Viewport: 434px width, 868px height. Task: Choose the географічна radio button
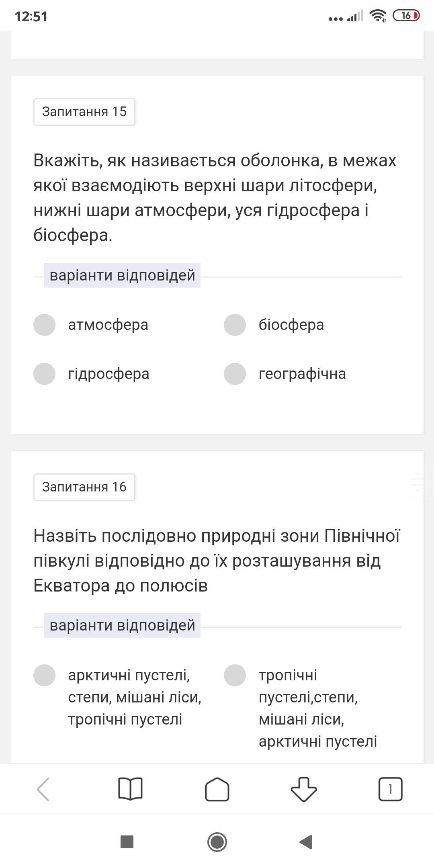coord(235,374)
